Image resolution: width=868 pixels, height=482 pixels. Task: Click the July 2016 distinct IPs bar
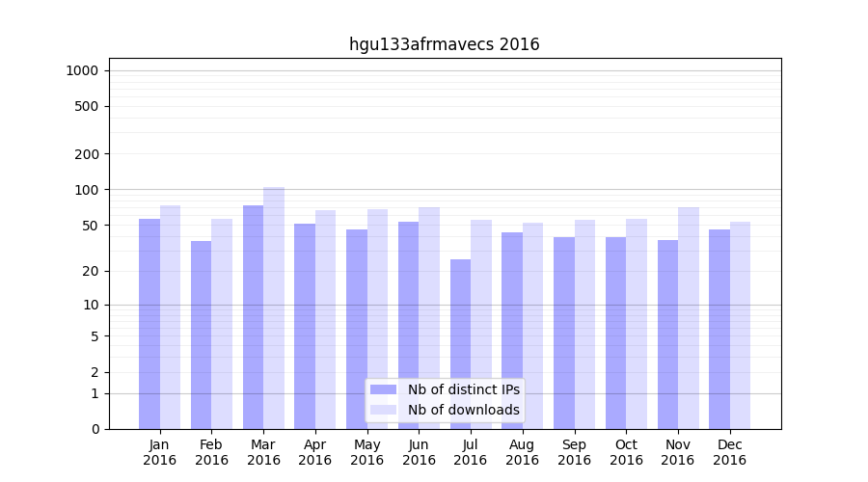(460, 344)
